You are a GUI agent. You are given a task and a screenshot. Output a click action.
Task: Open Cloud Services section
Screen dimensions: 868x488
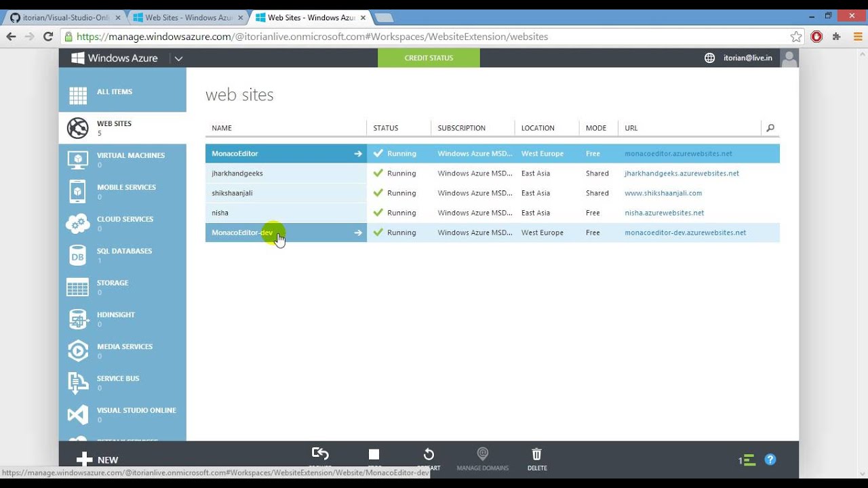[x=122, y=223]
